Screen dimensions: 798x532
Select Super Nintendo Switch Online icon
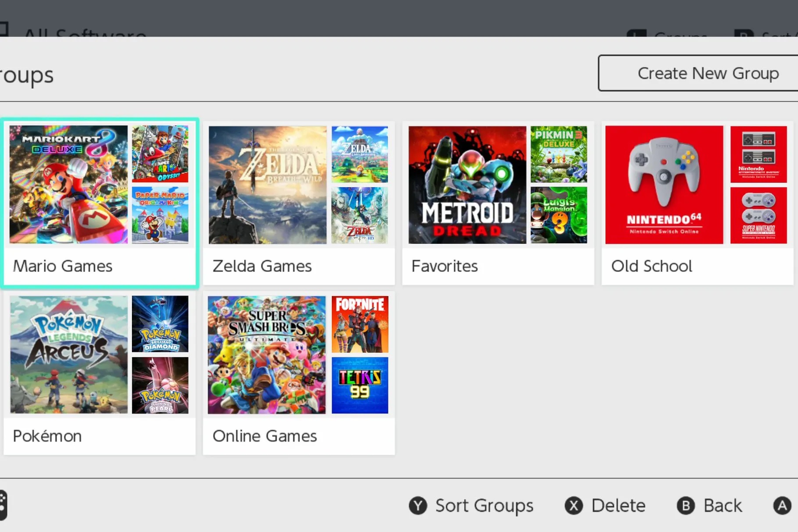pyautogui.click(x=759, y=215)
